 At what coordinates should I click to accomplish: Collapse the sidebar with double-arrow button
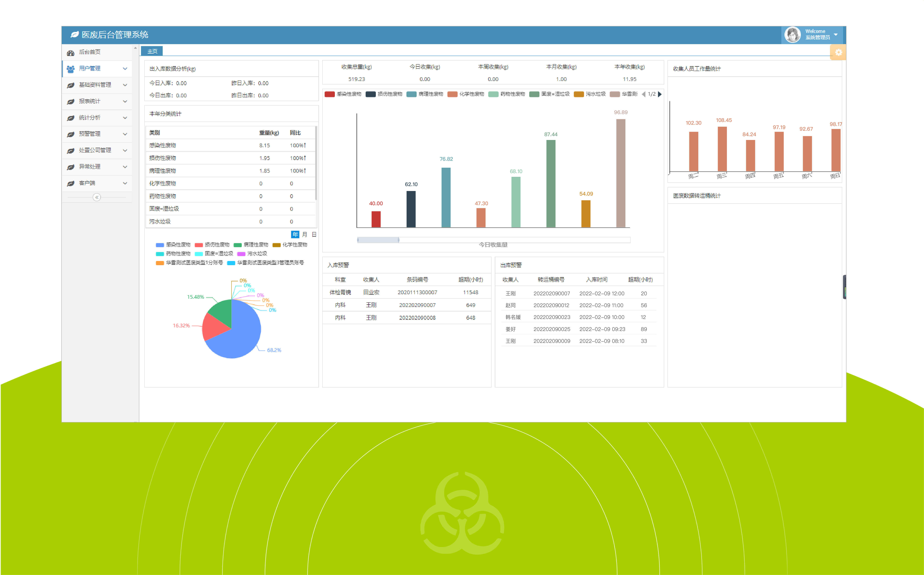[x=97, y=197]
